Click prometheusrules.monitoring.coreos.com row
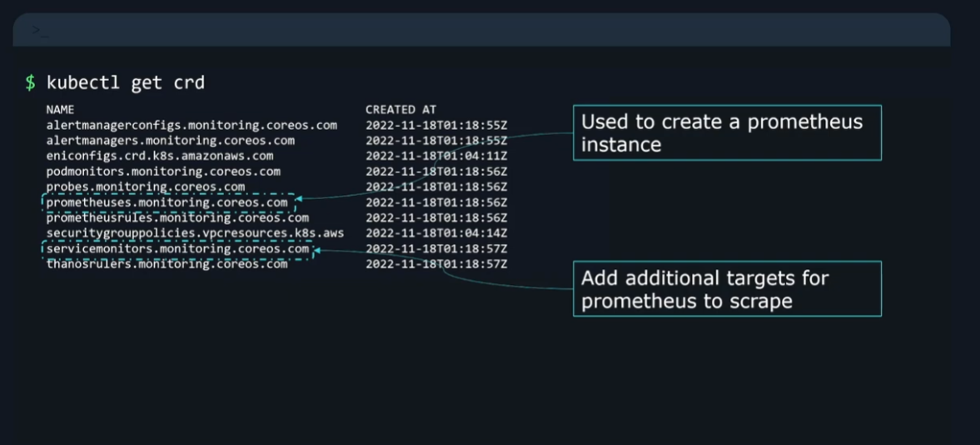Viewport: 980px width, 445px height. pos(177,217)
